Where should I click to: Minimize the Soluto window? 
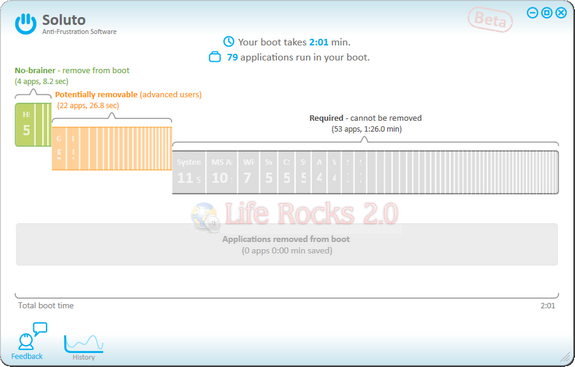[532, 13]
